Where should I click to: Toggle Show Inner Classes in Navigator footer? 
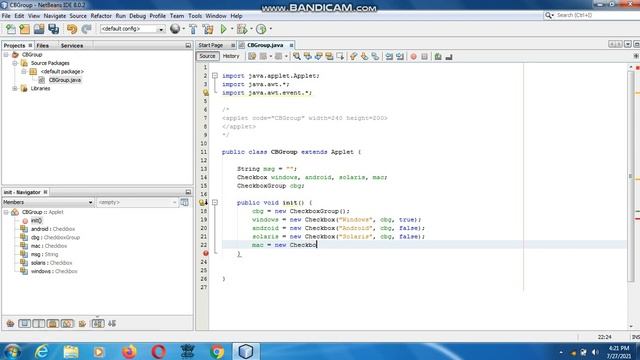pyautogui.click(x=67, y=324)
